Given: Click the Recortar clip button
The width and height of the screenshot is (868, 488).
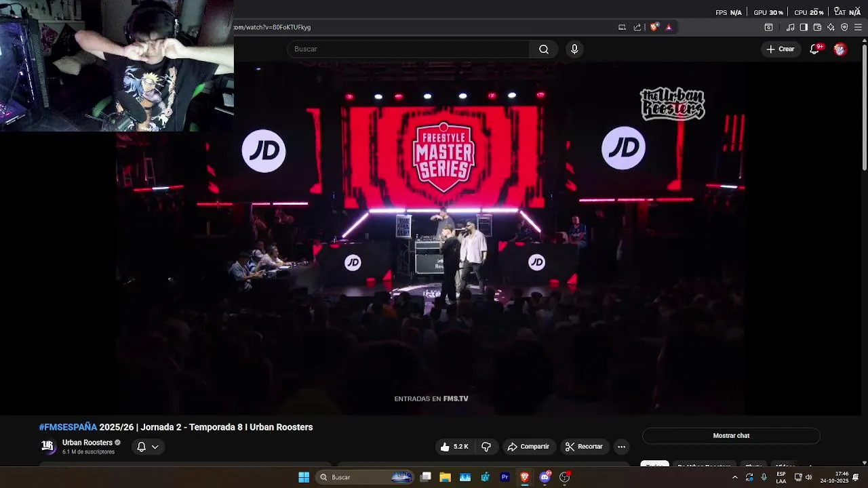Looking at the screenshot, I should (x=584, y=447).
